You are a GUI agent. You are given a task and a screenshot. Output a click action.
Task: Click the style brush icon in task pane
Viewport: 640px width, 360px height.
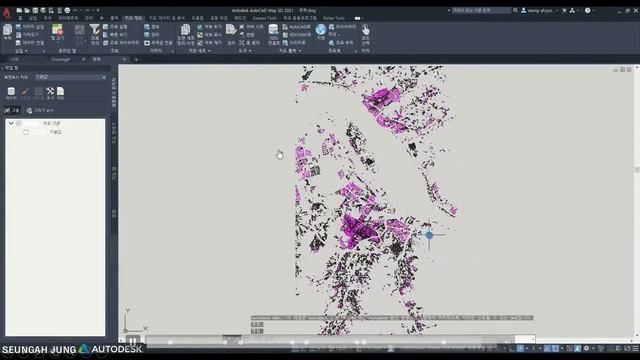[25, 91]
